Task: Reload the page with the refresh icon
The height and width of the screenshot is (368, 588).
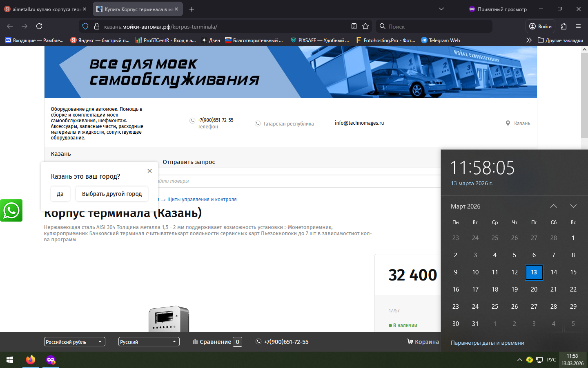Action: click(39, 26)
